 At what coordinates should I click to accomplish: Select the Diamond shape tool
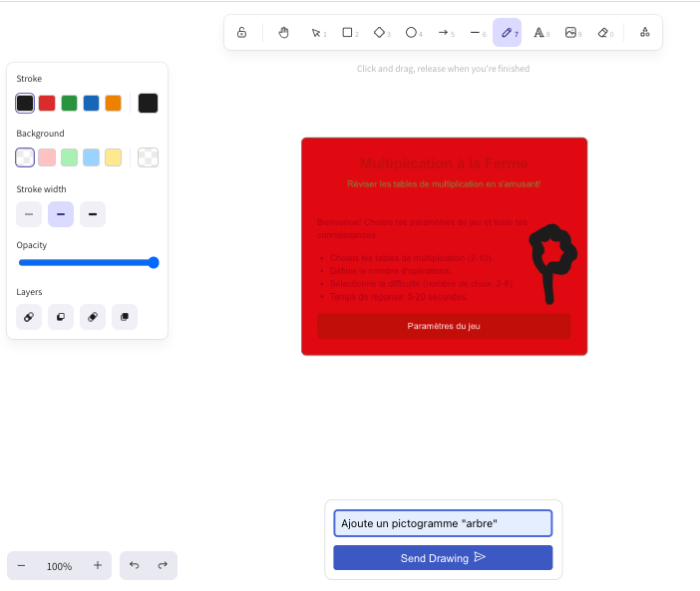(380, 33)
